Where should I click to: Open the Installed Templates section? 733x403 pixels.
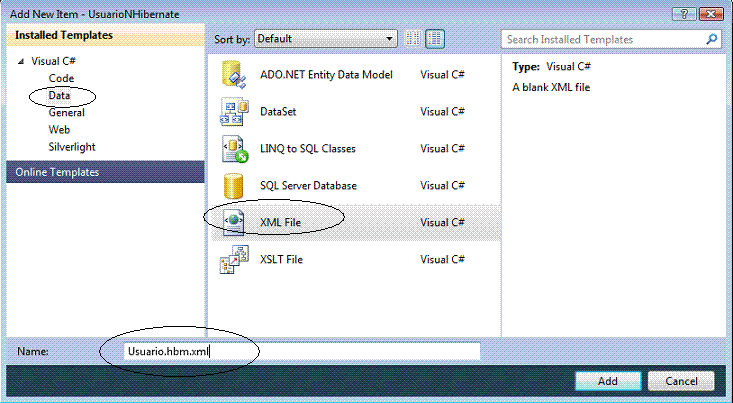[60, 36]
